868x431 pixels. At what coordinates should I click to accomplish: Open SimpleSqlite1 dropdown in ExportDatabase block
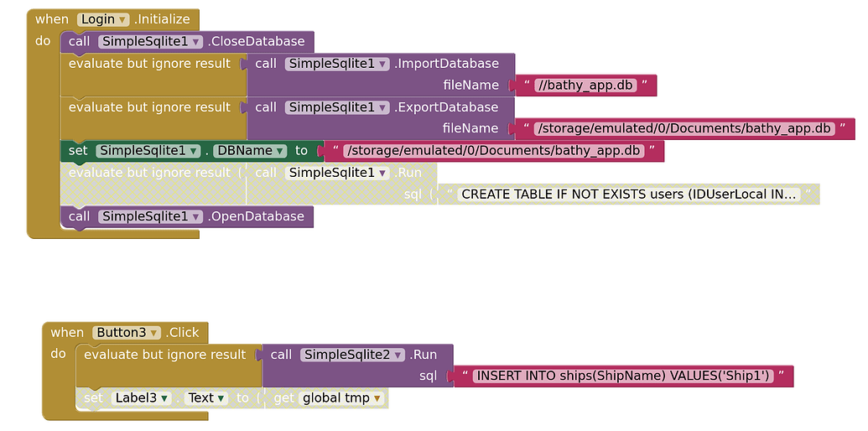click(338, 106)
